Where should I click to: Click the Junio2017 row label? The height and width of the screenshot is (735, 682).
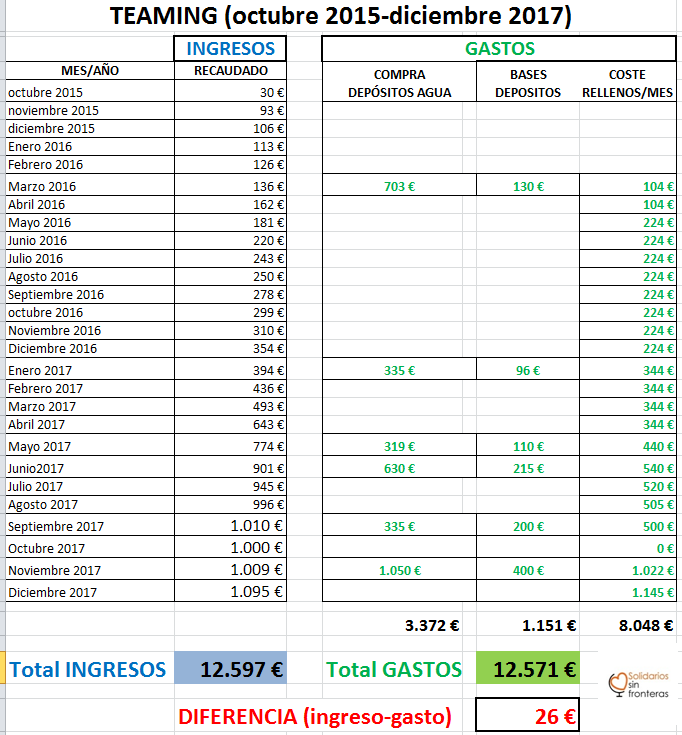tap(90, 468)
